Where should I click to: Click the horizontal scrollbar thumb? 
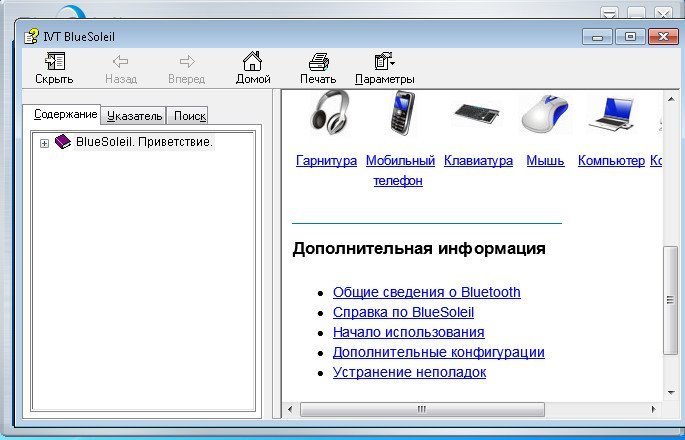point(422,409)
